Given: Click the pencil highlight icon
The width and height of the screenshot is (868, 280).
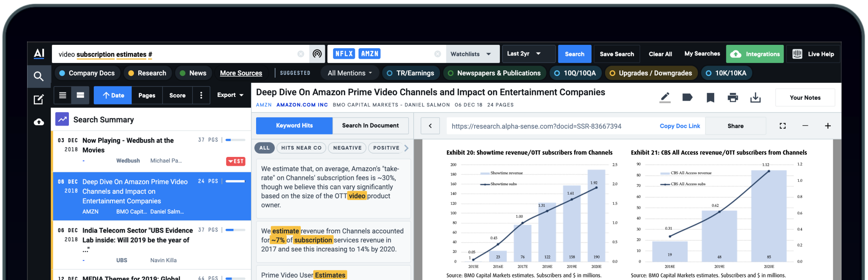Looking at the screenshot, I should click(x=665, y=98).
